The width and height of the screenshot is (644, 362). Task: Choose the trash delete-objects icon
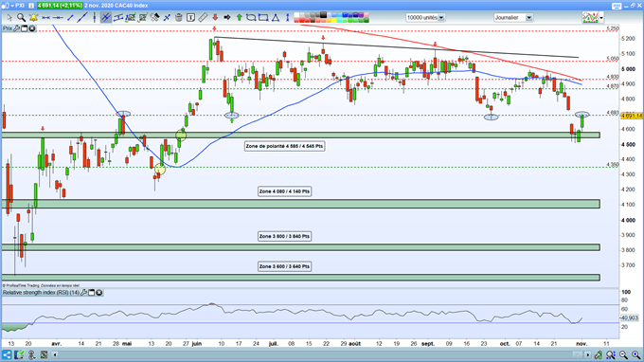click(179, 18)
